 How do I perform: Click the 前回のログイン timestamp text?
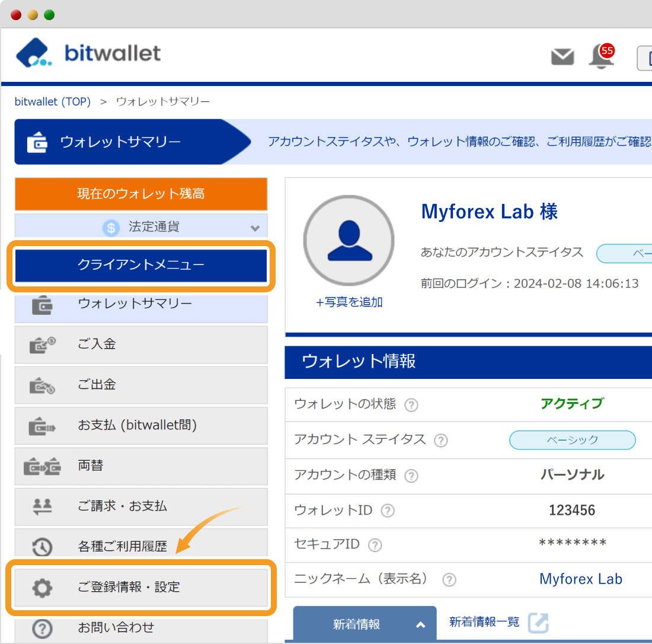529,283
